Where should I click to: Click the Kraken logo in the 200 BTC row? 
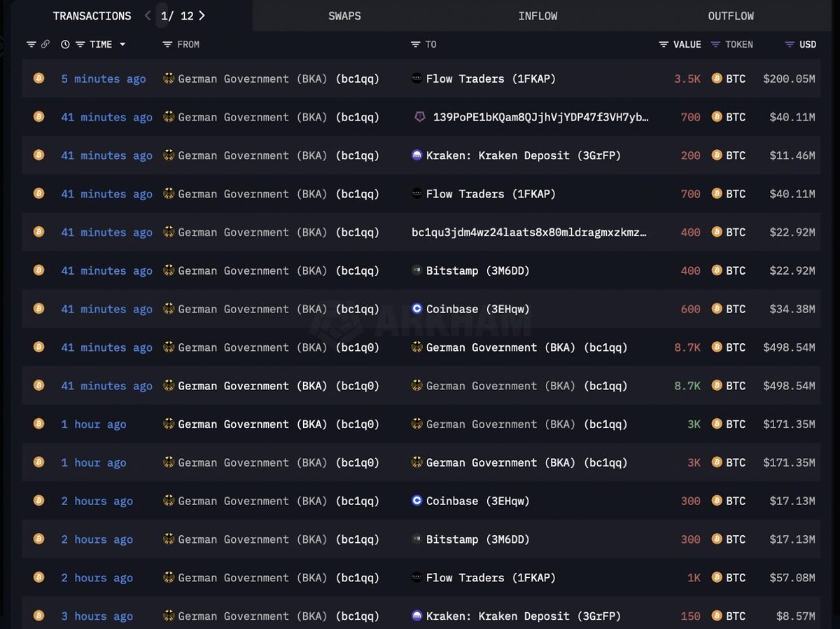pyautogui.click(x=417, y=155)
